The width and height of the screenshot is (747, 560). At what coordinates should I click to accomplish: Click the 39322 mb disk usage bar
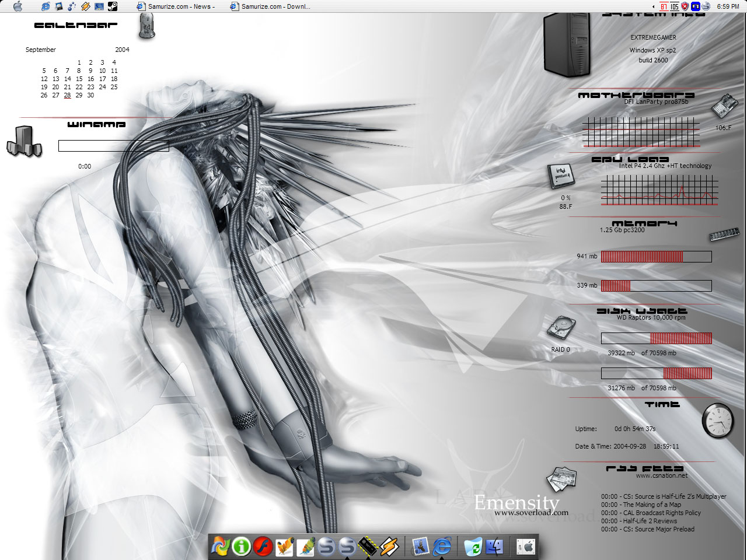657,338
